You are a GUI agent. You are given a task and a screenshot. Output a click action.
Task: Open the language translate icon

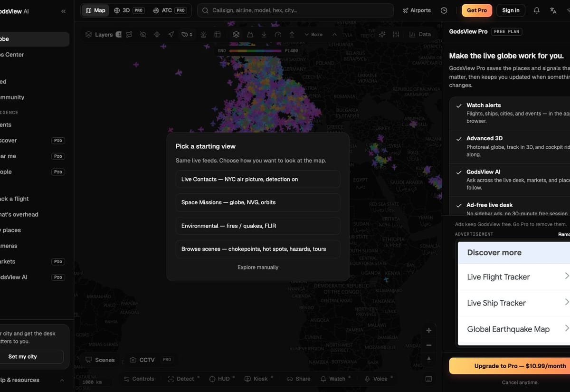[x=553, y=10]
